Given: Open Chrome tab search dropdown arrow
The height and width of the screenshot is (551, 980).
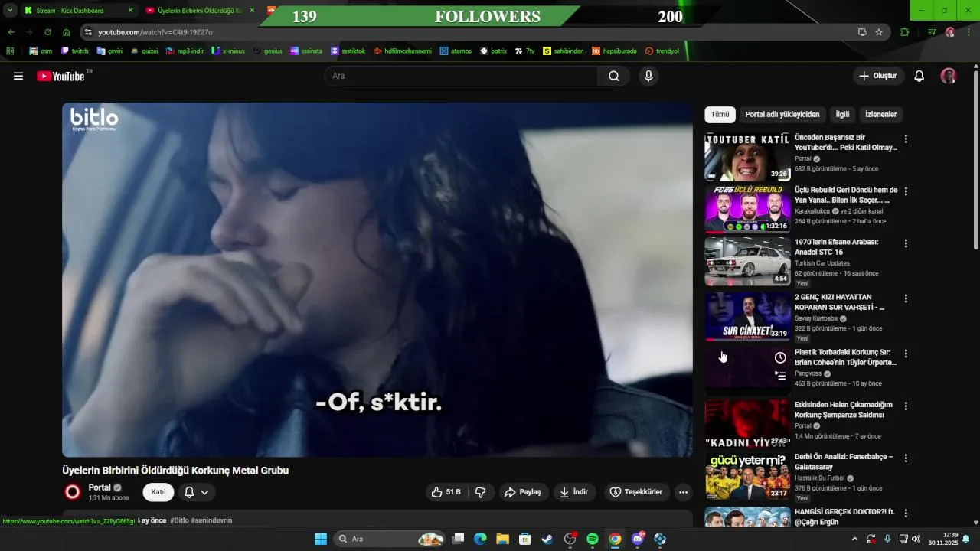Looking at the screenshot, I should (10, 11).
